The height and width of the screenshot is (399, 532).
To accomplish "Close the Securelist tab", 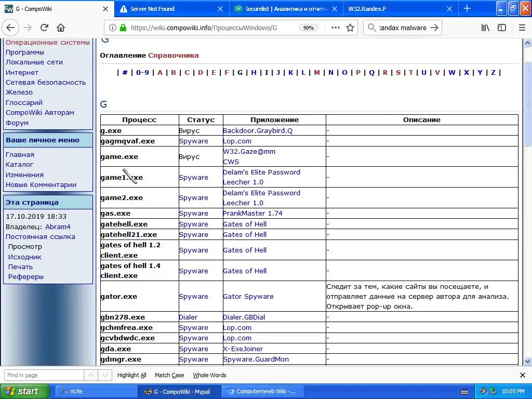I will pos(335,9).
